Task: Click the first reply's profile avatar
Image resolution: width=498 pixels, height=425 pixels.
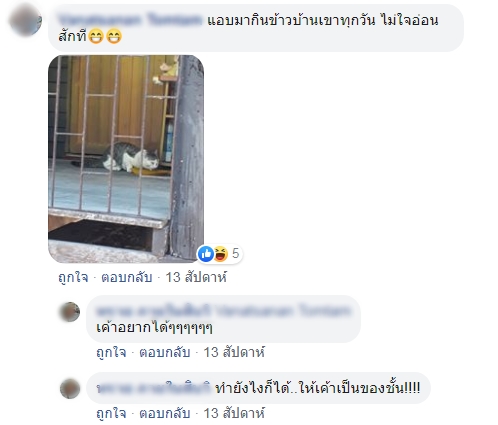Action: (70, 312)
